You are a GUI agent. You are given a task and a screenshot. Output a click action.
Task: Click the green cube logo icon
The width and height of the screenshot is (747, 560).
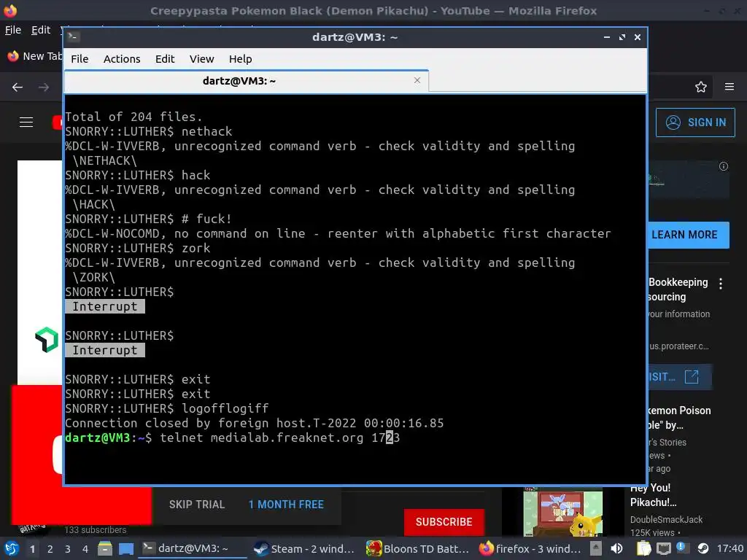47,340
